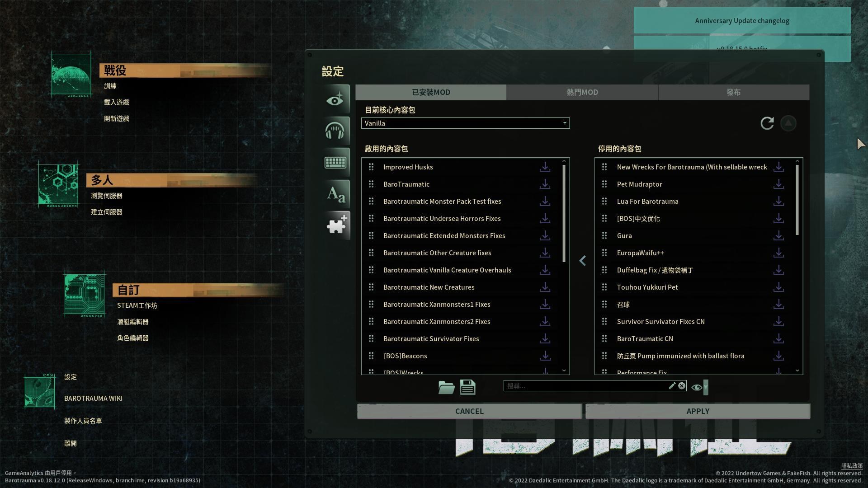Open the Vanilla core package dropdown
This screenshot has height=488, width=868.
click(465, 123)
